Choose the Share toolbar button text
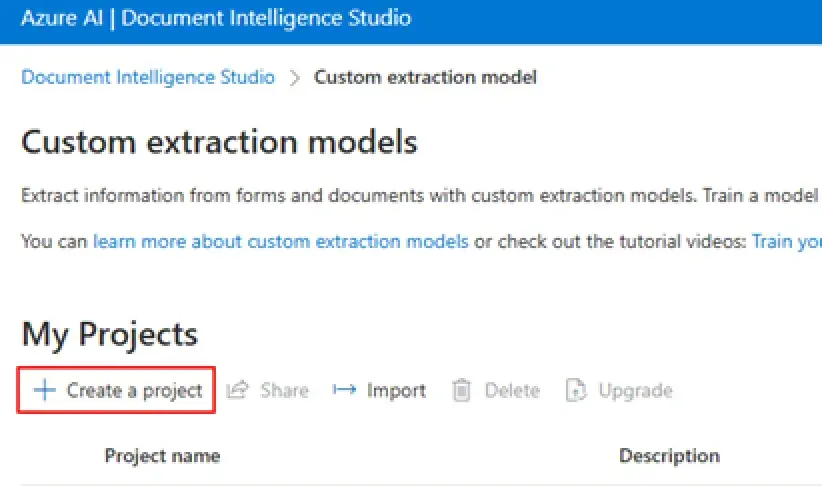The height and width of the screenshot is (486, 822). (285, 391)
